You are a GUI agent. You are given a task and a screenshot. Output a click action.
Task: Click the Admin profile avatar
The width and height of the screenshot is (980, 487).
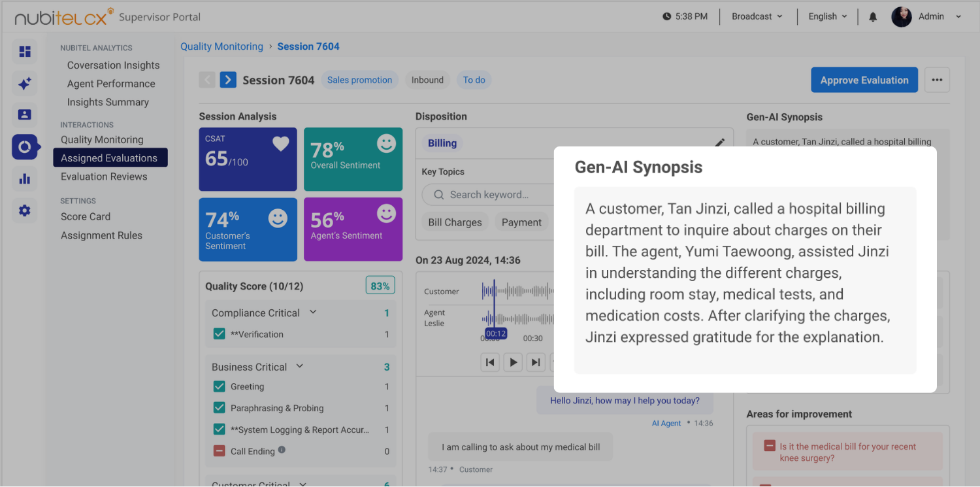[x=902, y=16]
